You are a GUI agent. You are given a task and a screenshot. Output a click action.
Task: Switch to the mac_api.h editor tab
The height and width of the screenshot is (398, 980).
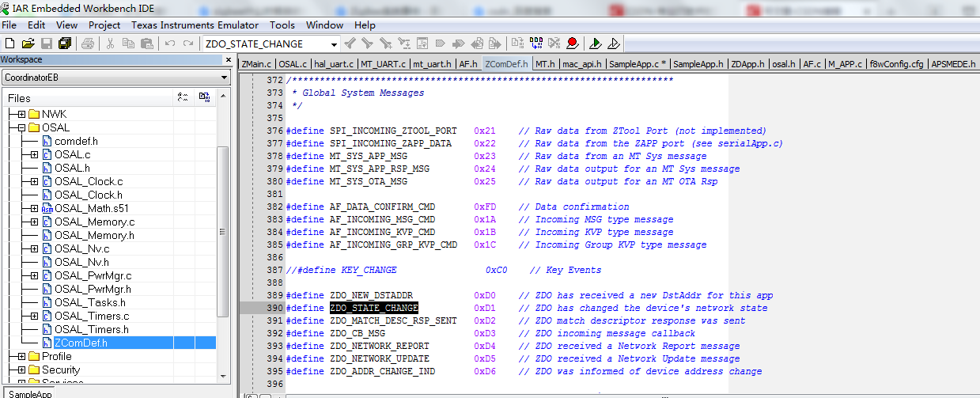click(x=582, y=64)
